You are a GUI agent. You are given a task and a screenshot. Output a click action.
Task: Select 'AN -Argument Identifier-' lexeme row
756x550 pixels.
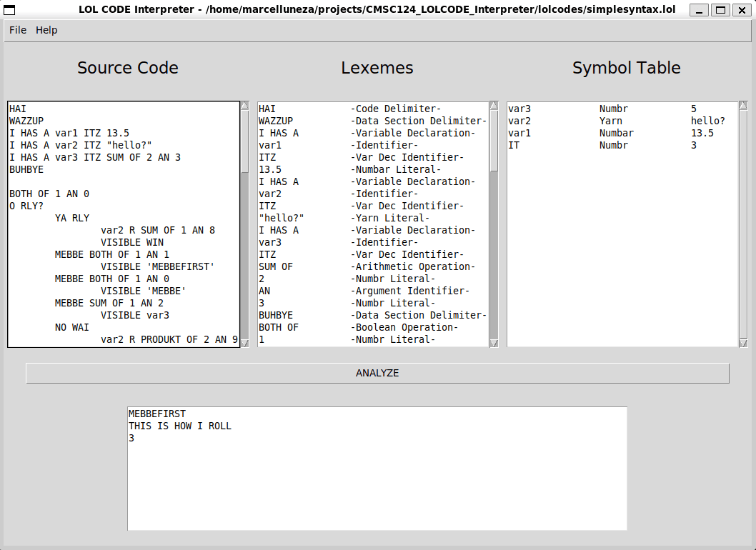click(373, 291)
